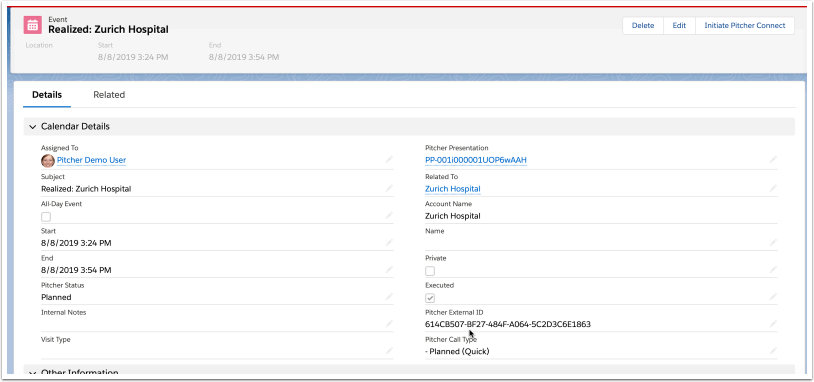Switch to the Related tab
Screen dimensions: 814x382
(x=109, y=95)
